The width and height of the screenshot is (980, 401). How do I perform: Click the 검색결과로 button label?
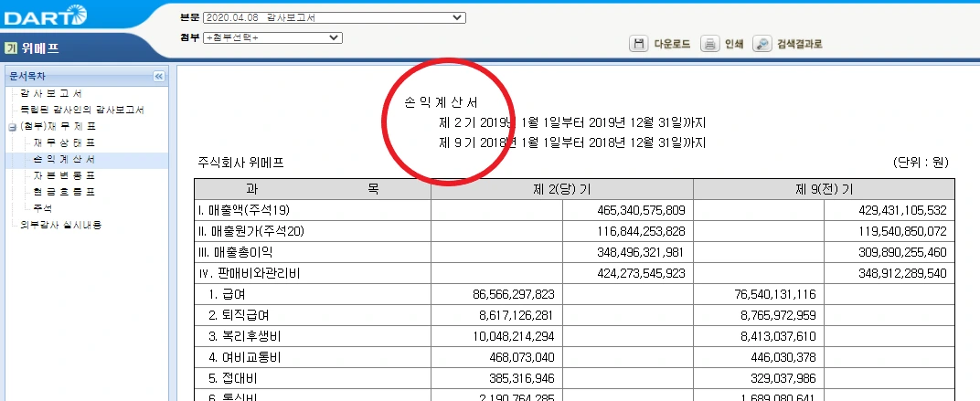pos(799,45)
